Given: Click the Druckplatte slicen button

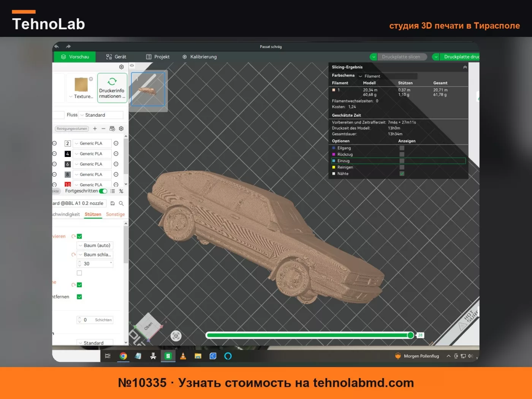Looking at the screenshot, I should pos(401,57).
